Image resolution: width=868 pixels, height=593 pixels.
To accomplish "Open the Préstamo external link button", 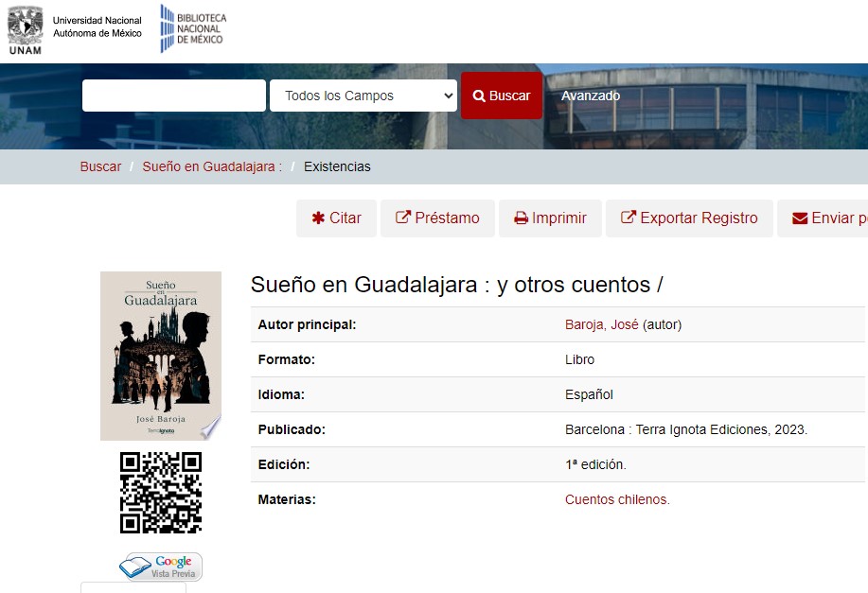I will (x=437, y=218).
